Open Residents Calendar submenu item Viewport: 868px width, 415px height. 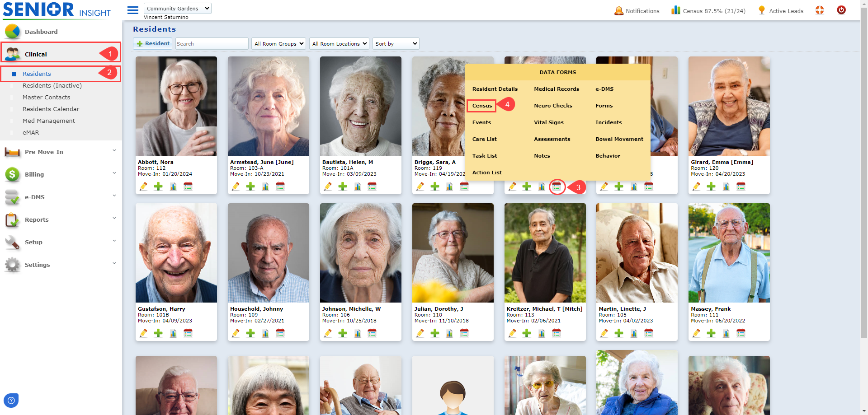click(x=51, y=109)
